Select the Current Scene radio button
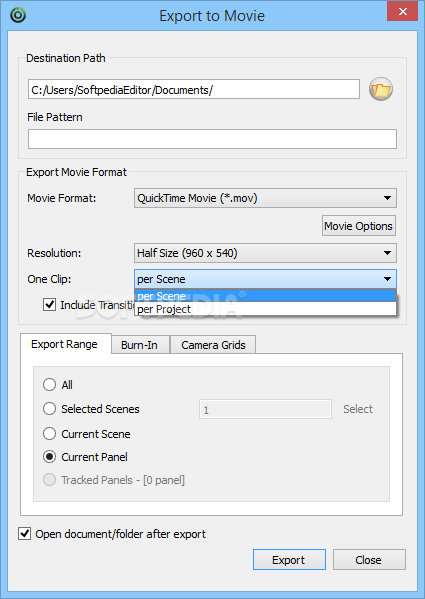Screen dimensions: 425x599 pos(49,434)
